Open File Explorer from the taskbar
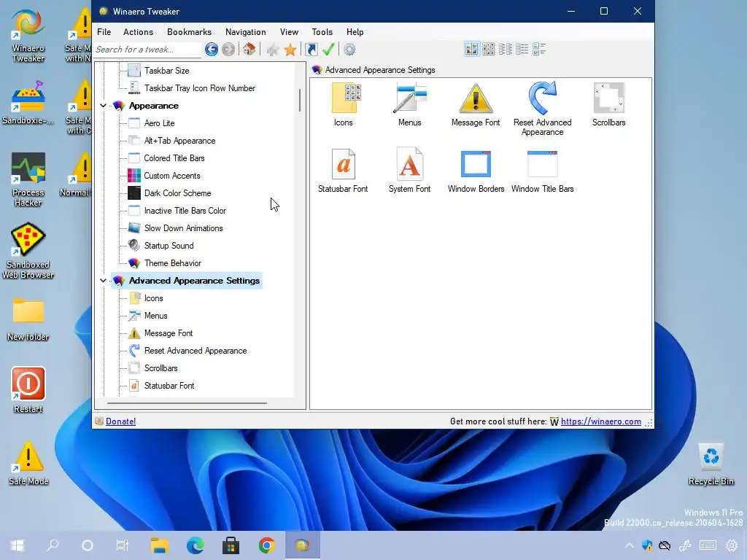Viewport: 747px width, 560px height. (160, 545)
